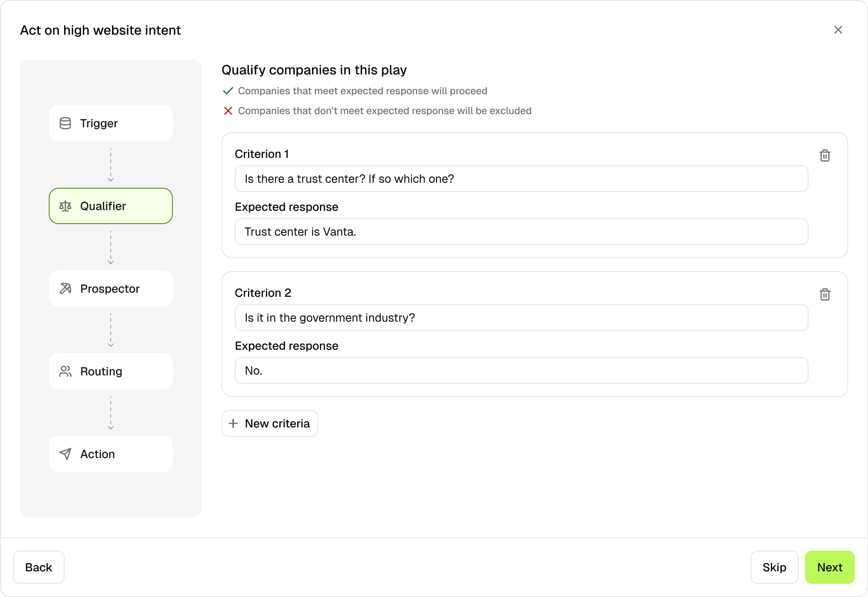Switch to the Routing step
Viewport: 868px width, 597px height.
coord(111,371)
